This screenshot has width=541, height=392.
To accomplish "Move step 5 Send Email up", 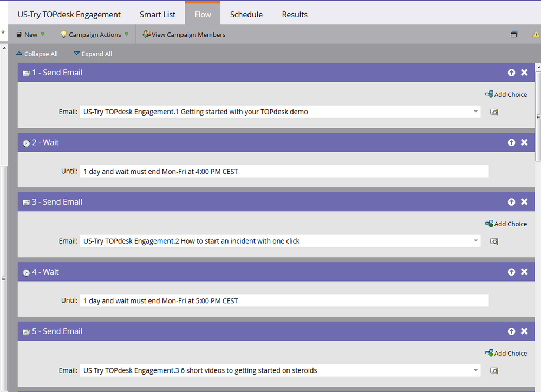I will (x=511, y=331).
